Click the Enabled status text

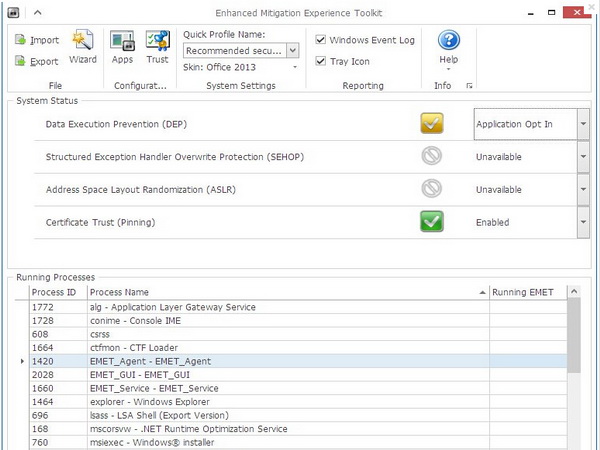[x=492, y=222]
